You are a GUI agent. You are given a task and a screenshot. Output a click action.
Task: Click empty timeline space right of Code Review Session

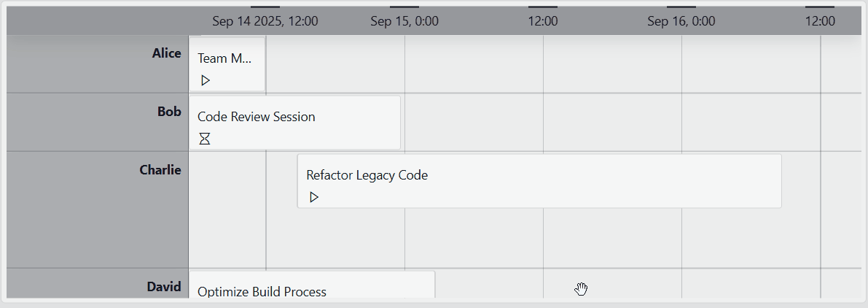coord(631,123)
